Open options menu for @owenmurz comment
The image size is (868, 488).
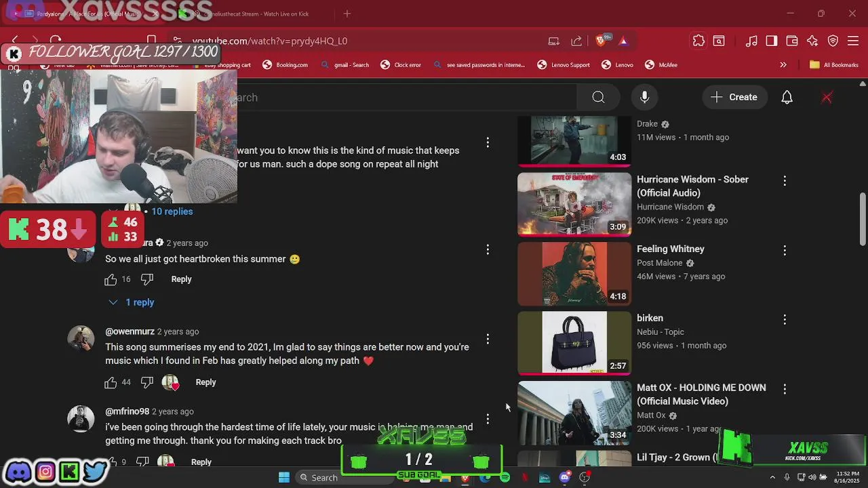point(488,339)
